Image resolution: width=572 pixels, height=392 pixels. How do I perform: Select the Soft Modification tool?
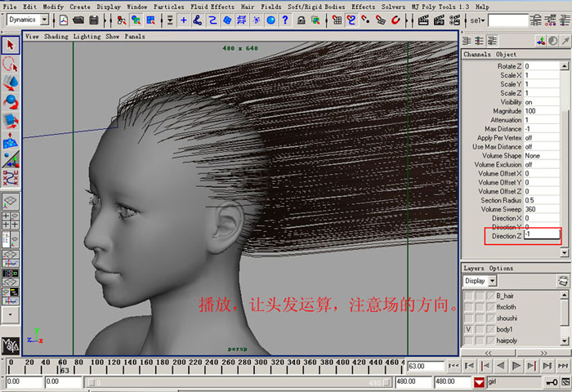[x=10, y=140]
